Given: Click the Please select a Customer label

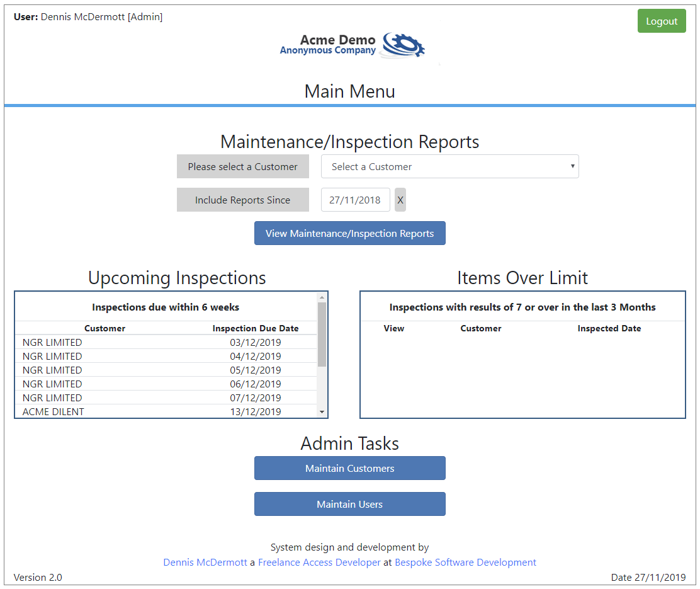Looking at the screenshot, I should coord(243,166).
